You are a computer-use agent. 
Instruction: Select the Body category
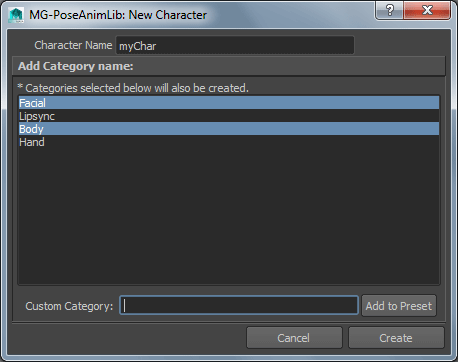[x=229, y=129]
